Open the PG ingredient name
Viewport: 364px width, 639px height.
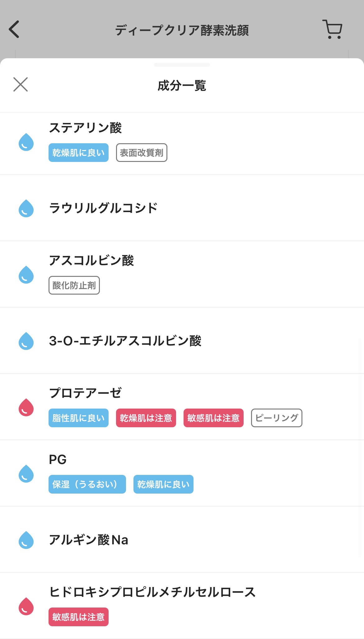[58, 460]
